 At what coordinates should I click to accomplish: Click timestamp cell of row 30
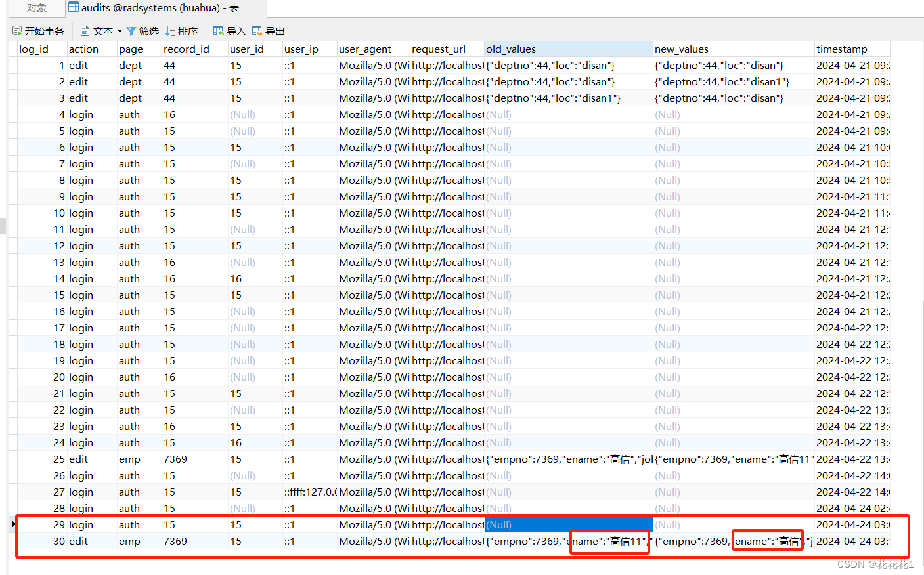tap(852, 541)
